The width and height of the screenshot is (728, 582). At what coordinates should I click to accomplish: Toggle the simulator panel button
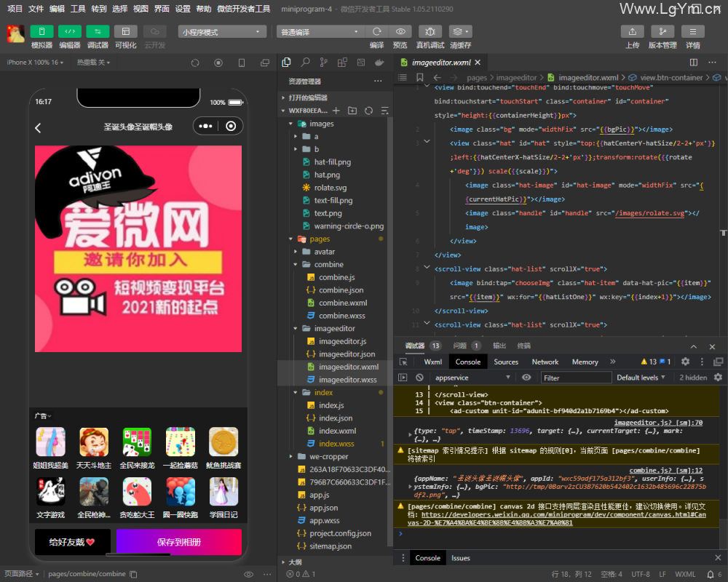click(41, 31)
